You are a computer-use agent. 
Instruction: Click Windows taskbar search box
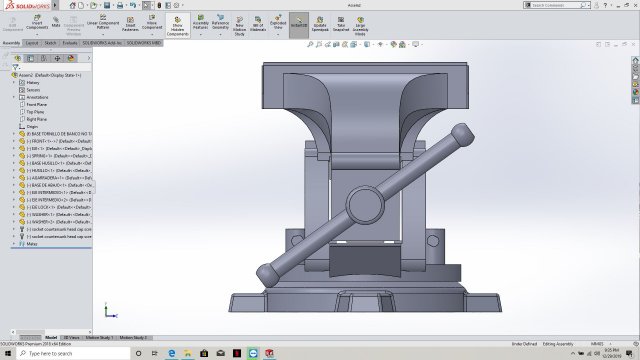73,353
